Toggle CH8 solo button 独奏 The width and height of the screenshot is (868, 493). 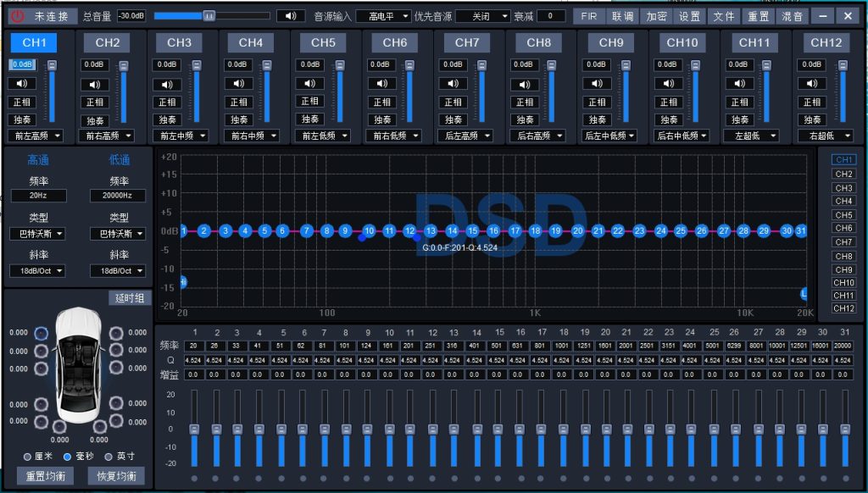(x=525, y=119)
